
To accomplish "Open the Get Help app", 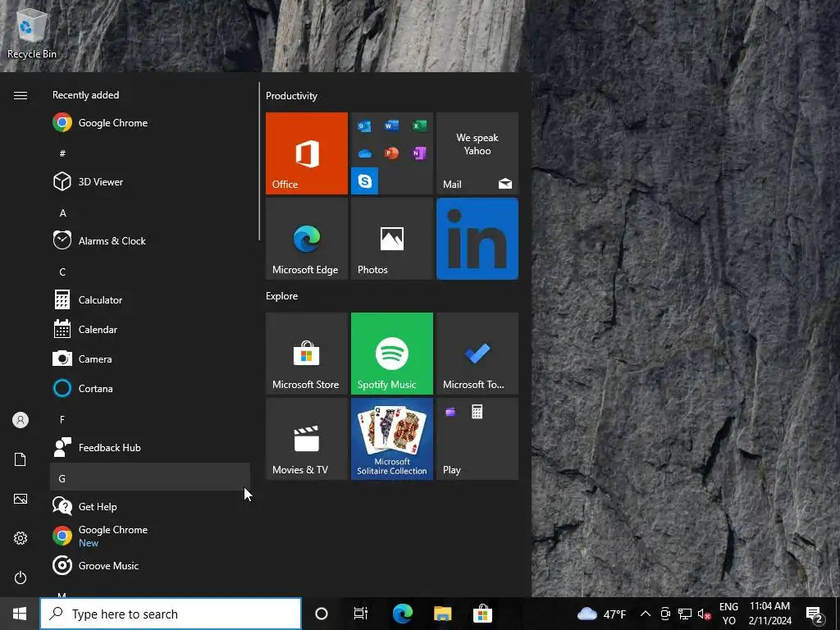I will tap(150, 505).
